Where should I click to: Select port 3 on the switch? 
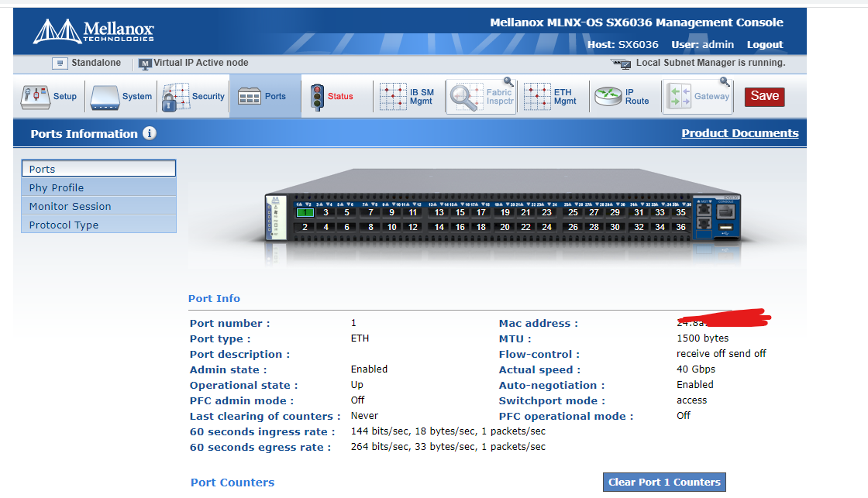[x=326, y=212]
